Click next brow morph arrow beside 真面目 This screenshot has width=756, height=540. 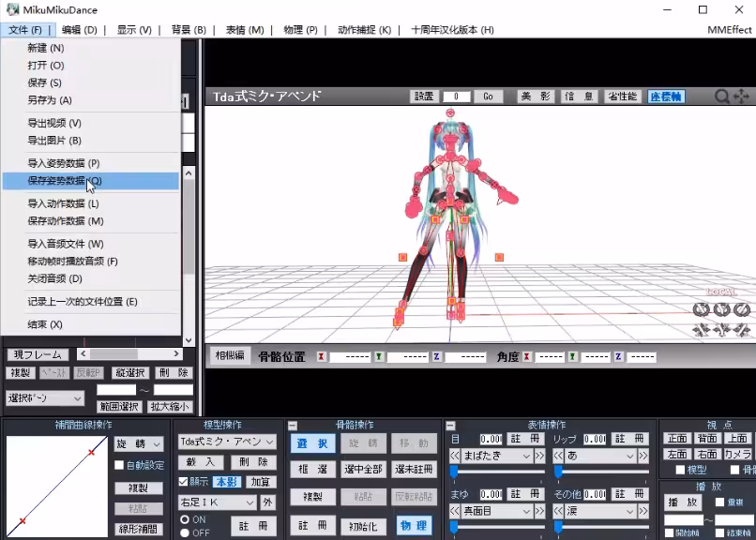(539, 511)
